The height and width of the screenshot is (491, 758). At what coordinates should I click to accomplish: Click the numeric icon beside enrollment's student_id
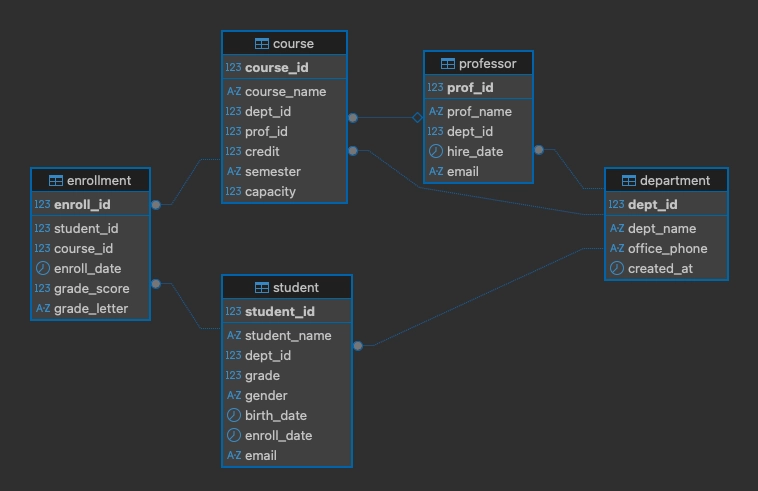coord(42,228)
